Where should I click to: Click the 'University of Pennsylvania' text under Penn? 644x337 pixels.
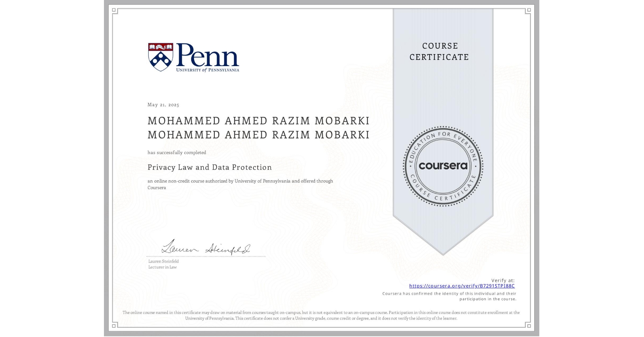tap(208, 70)
